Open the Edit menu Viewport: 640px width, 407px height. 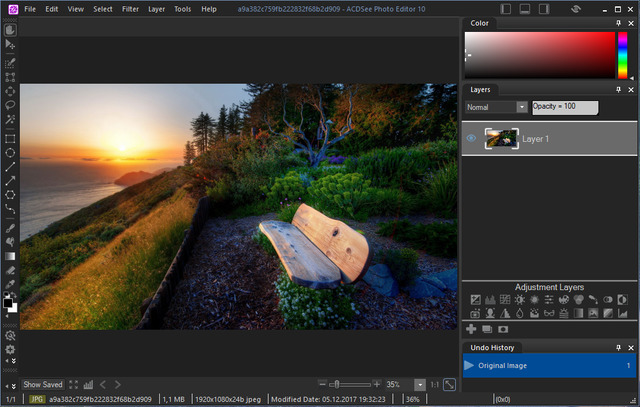(51, 9)
